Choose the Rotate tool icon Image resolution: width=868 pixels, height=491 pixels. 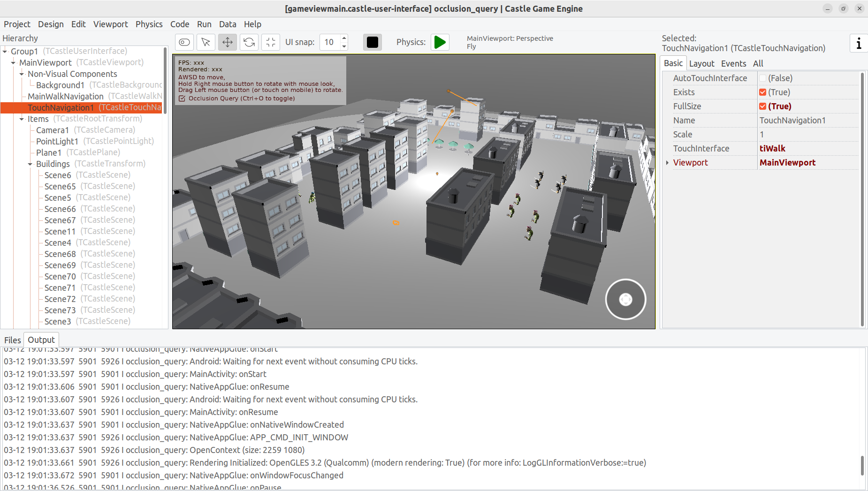click(249, 42)
